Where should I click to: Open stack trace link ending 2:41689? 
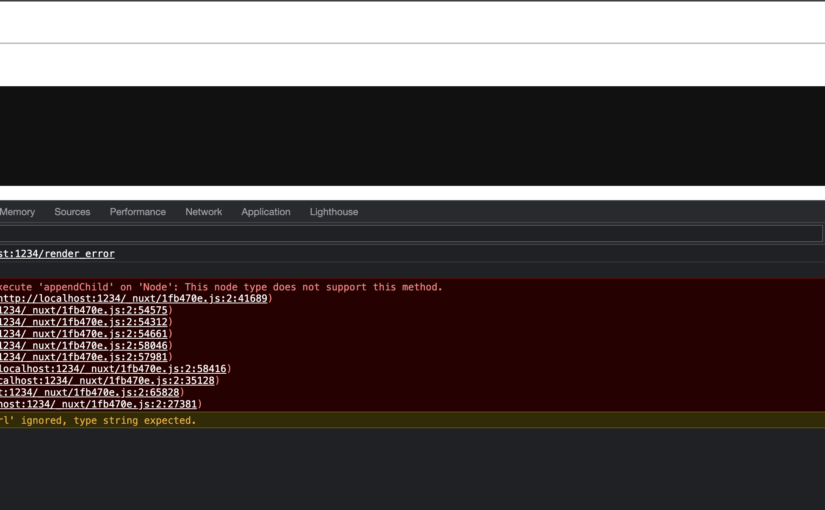point(133,299)
